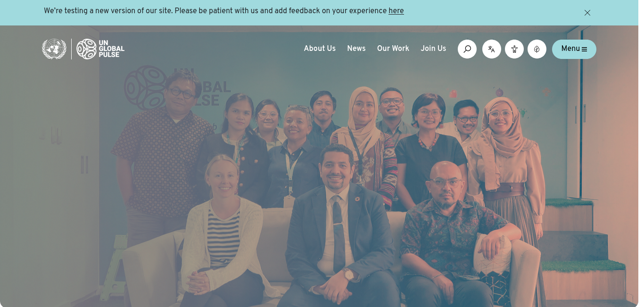
Task: Click the man in suit and tie
Action: [x=339, y=231]
